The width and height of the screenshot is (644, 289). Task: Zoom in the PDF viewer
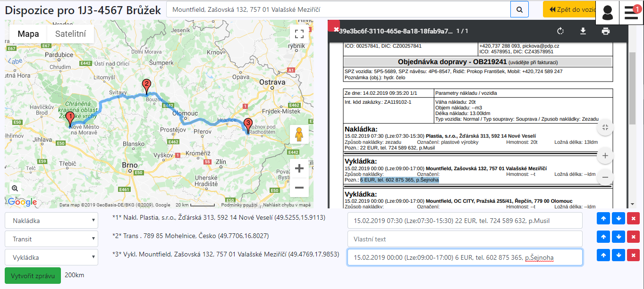605,156
